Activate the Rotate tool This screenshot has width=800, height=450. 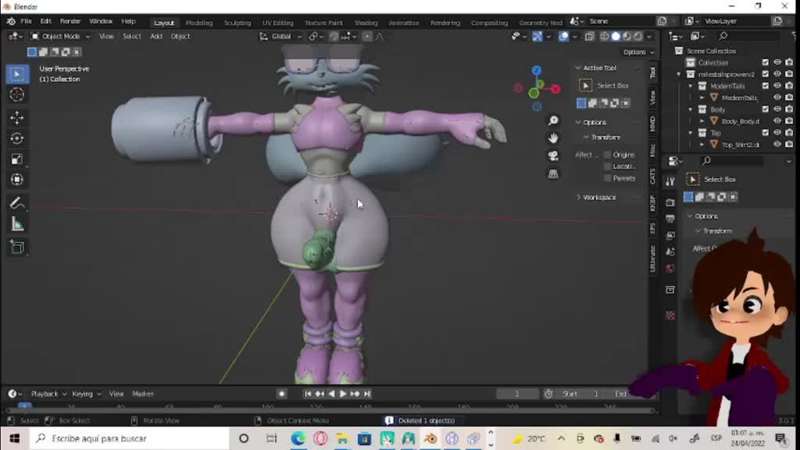(x=17, y=139)
